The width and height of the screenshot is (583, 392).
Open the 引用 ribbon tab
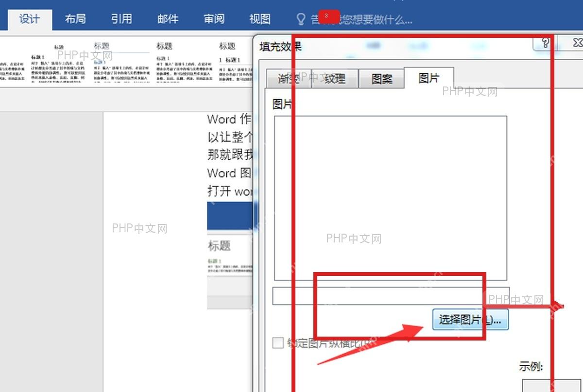click(x=121, y=19)
